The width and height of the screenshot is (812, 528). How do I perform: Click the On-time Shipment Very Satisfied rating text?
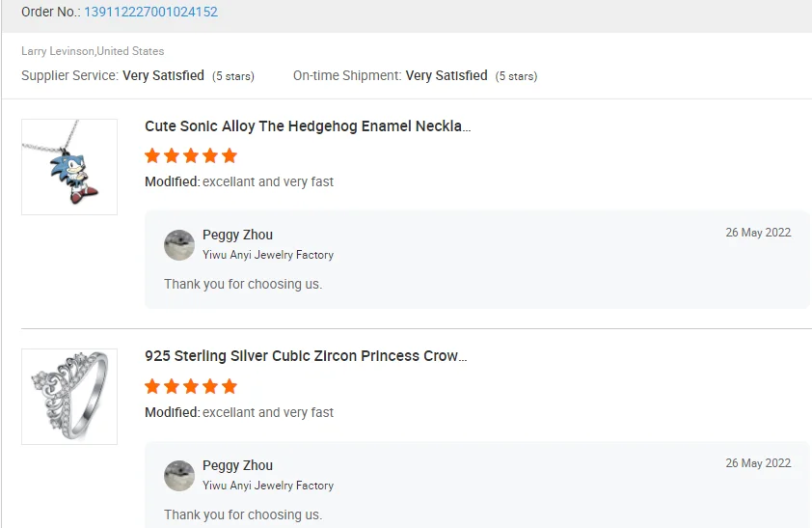click(446, 75)
